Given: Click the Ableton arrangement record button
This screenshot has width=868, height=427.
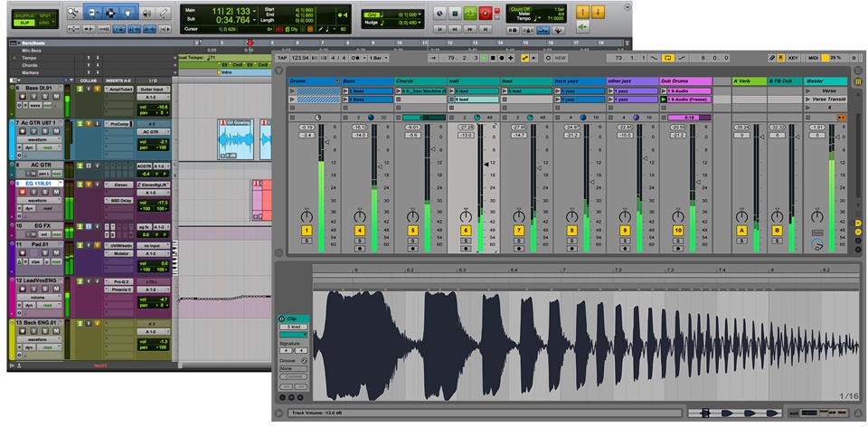Looking at the screenshot, I should (502, 58).
